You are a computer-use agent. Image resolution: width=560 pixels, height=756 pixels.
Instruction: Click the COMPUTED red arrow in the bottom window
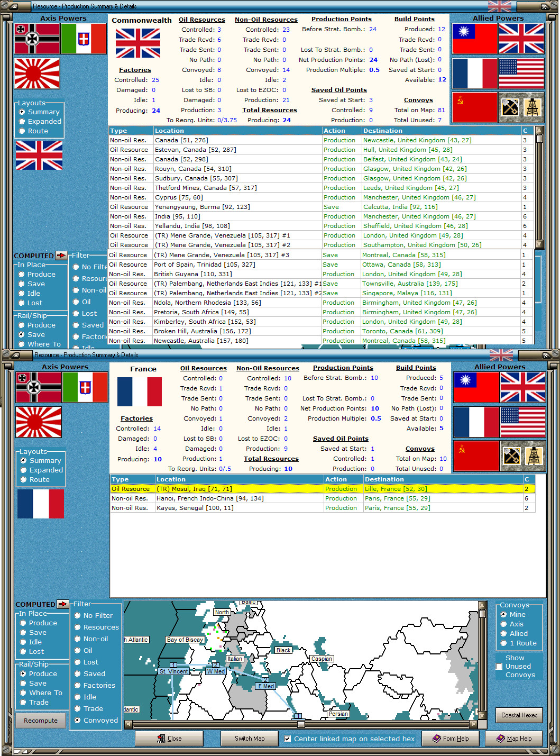63,604
